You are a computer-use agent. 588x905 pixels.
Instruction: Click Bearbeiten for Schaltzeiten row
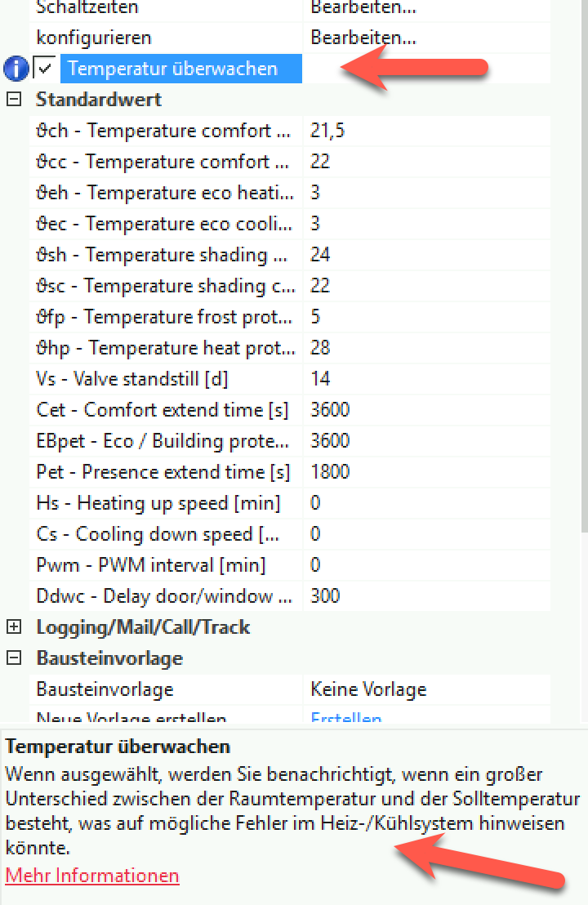click(363, 8)
